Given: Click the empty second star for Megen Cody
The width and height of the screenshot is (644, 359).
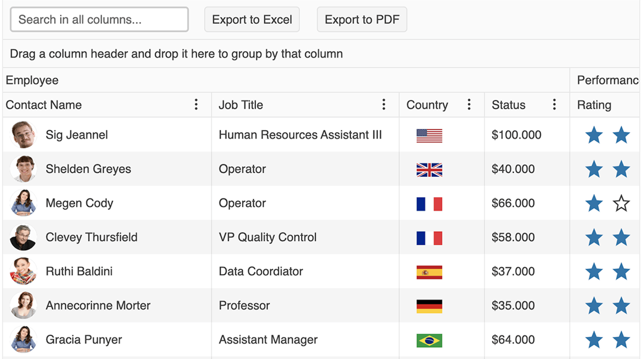Looking at the screenshot, I should pos(621,203).
